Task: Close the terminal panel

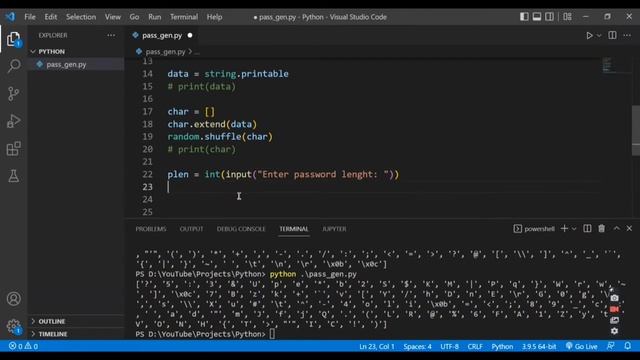Action: click(629, 229)
